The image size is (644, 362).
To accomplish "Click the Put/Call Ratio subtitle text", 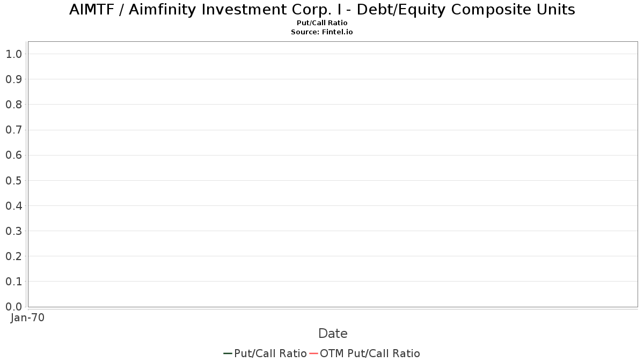I will click(x=322, y=23).
